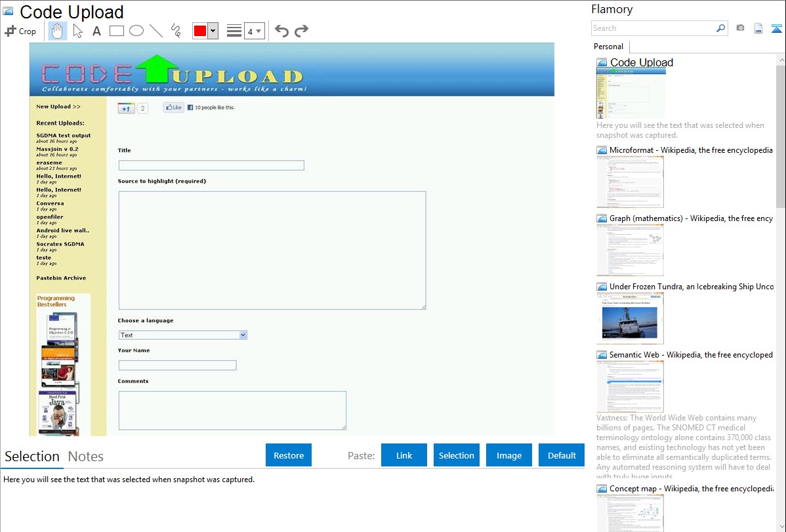
Task: Select the rectangle shape tool
Action: tap(116, 31)
